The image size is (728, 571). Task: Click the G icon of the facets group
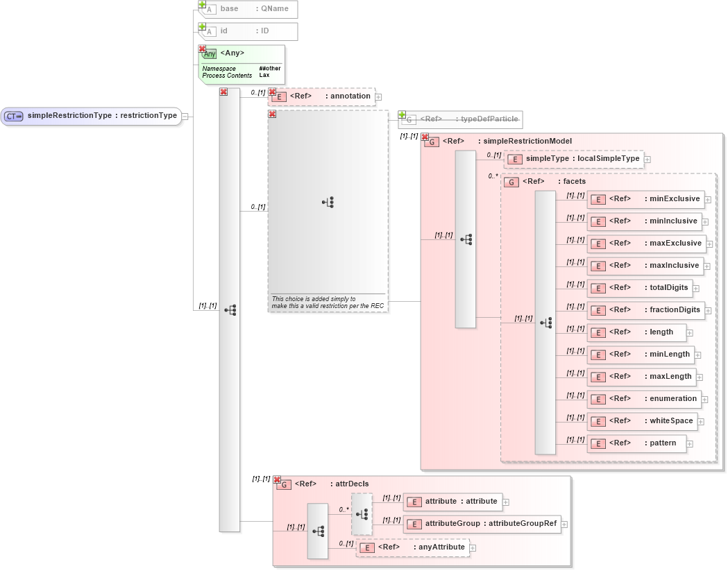pos(511,182)
